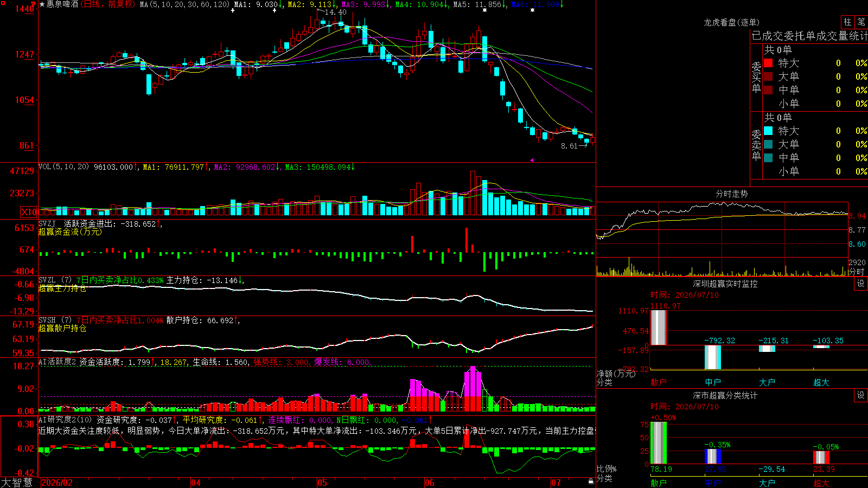Click the SVZL (7) indicator label
This screenshot has width=868, height=488.
click(55, 280)
